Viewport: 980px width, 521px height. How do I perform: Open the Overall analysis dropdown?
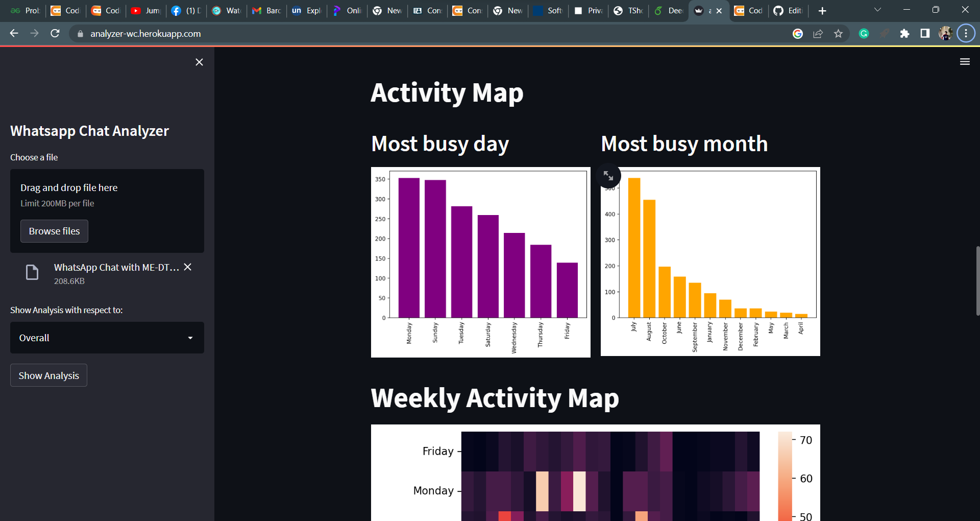pyautogui.click(x=107, y=338)
